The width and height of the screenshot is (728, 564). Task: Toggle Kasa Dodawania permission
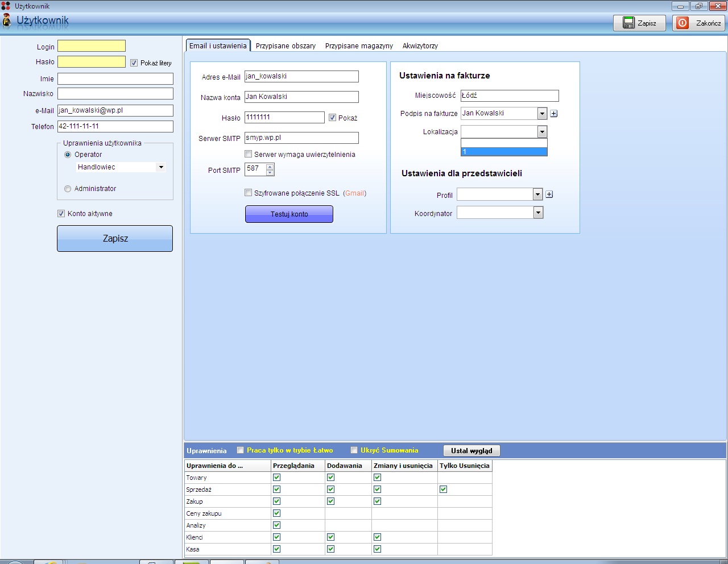coord(330,549)
